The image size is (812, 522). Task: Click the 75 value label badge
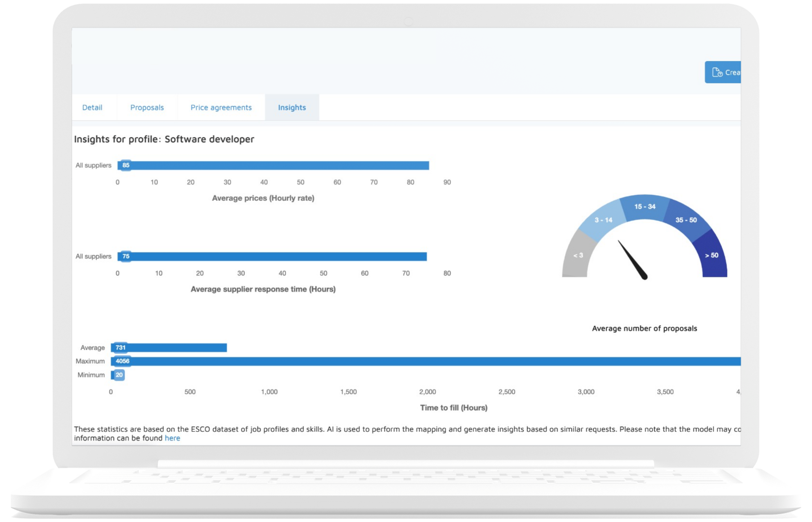coord(126,256)
